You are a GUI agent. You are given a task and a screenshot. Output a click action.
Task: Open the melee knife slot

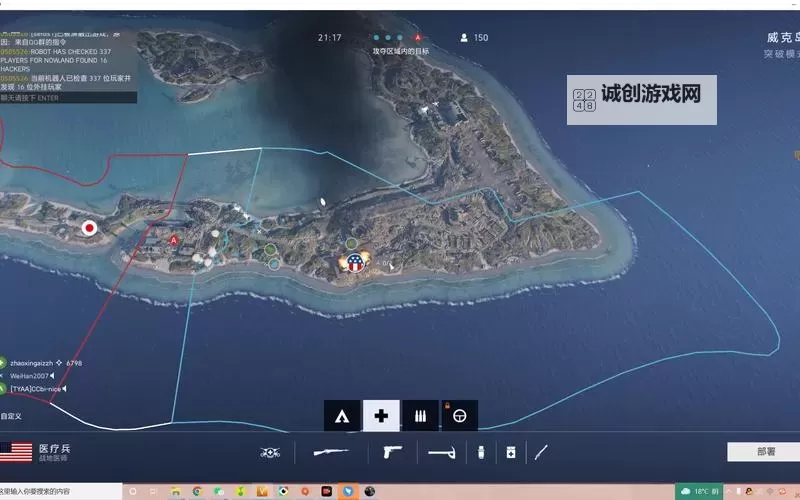pos(541,452)
